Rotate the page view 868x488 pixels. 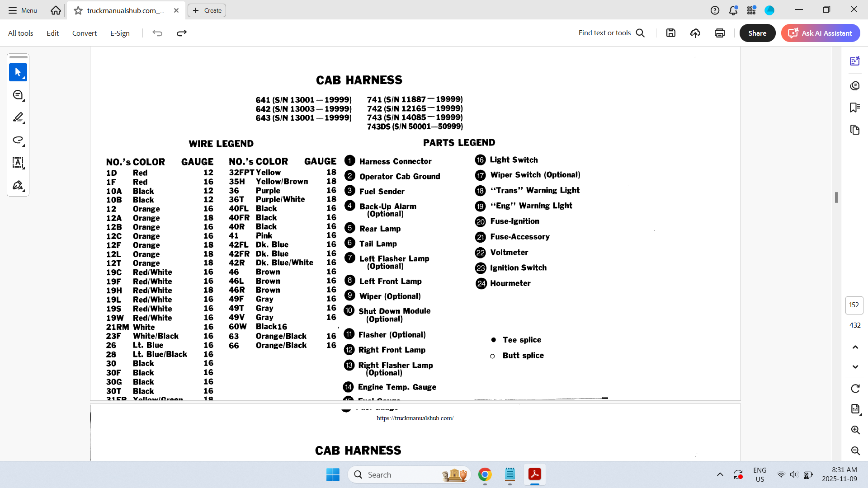click(855, 389)
